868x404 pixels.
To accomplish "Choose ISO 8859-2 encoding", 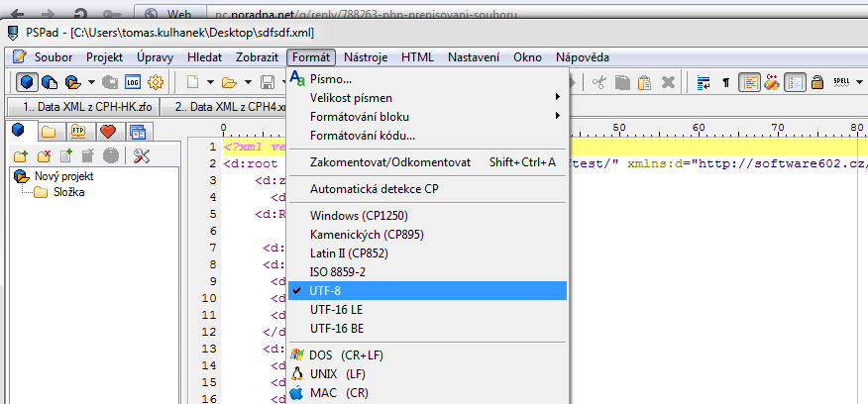I will pos(427,271).
